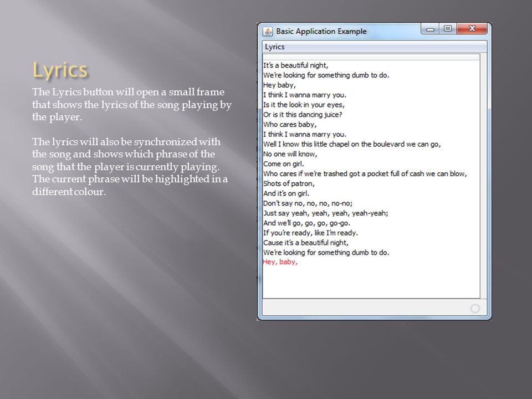The image size is (532, 399).
Task: Click "Is it the look in your eyes,"
Action: coord(304,105)
